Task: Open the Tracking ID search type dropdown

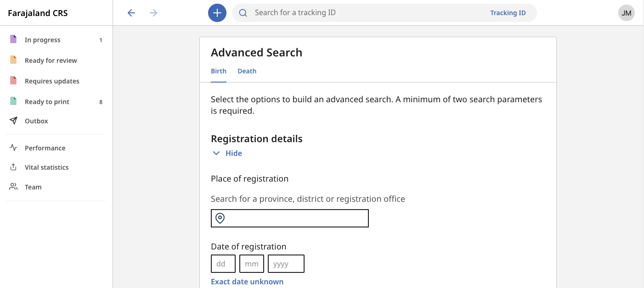Action: tap(508, 13)
